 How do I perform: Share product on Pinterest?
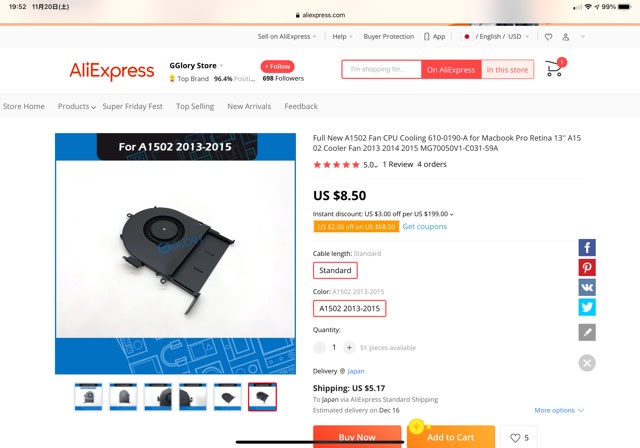[x=587, y=268]
